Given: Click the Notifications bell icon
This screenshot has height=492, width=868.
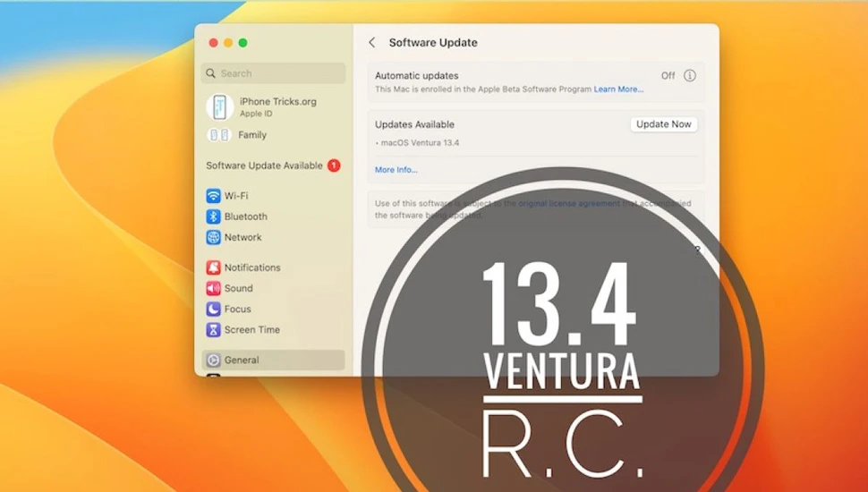Looking at the screenshot, I should click(x=213, y=267).
